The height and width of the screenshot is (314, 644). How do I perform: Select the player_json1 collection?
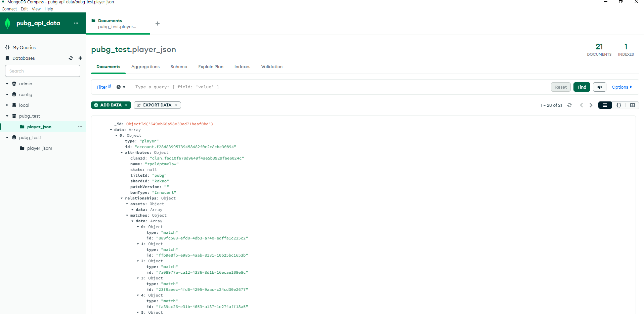pyautogui.click(x=40, y=148)
